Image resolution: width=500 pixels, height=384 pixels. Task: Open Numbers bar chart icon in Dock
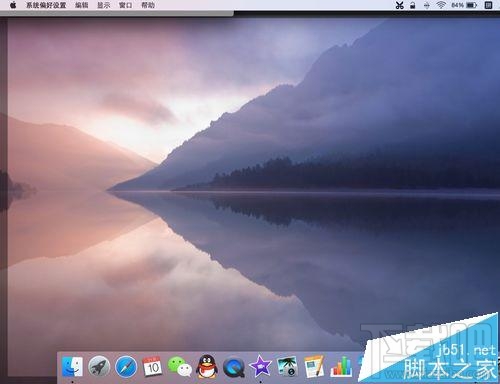[x=341, y=367]
